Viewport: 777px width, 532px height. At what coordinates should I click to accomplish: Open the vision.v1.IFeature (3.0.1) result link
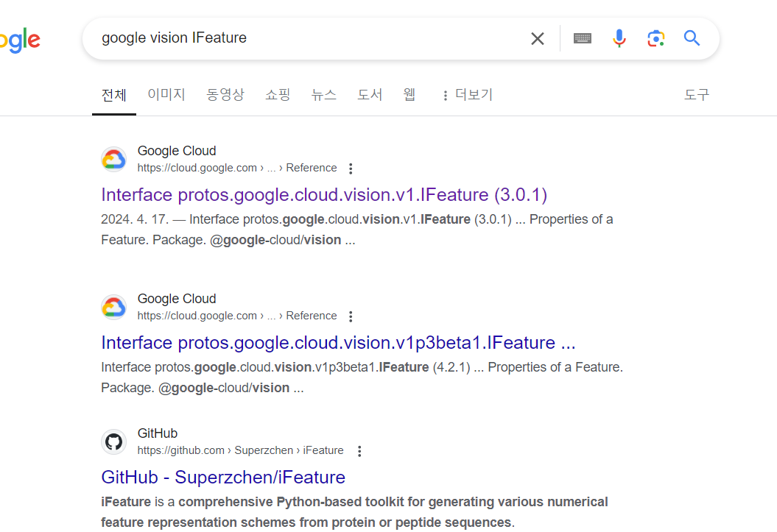click(324, 195)
